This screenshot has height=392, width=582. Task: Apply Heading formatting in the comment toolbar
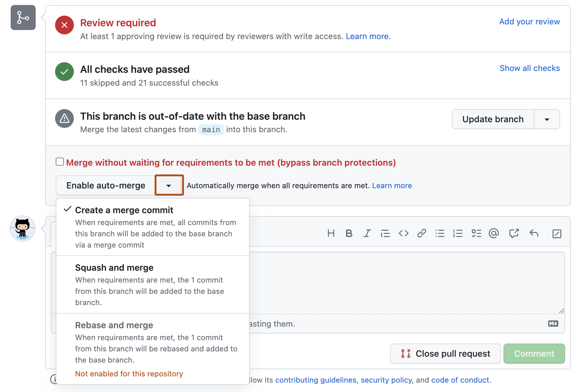coord(331,233)
